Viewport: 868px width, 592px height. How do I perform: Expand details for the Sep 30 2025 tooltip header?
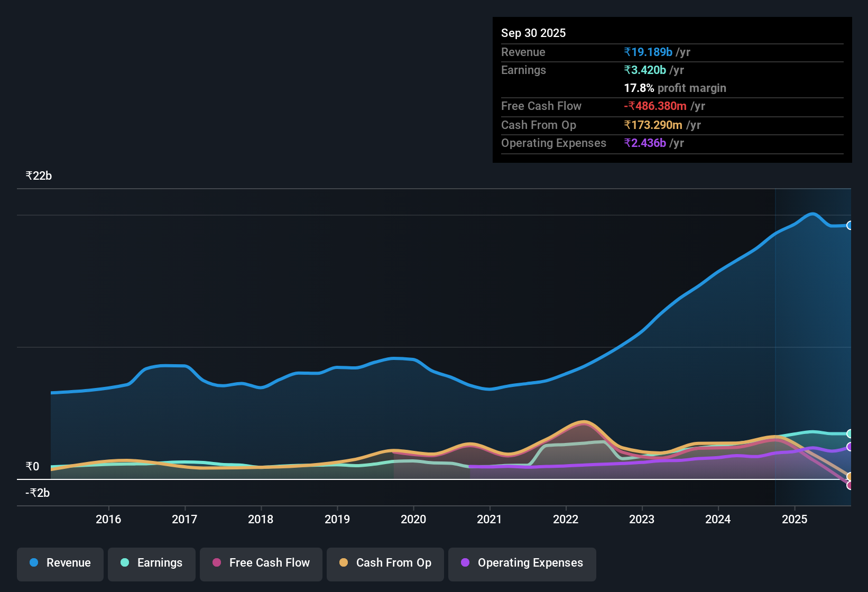click(533, 33)
